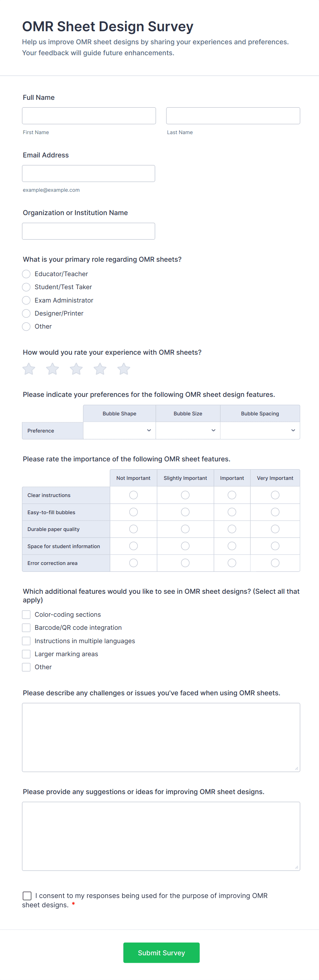Rate experience with the first star
The width and height of the screenshot is (319, 980).
(x=29, y=369)
